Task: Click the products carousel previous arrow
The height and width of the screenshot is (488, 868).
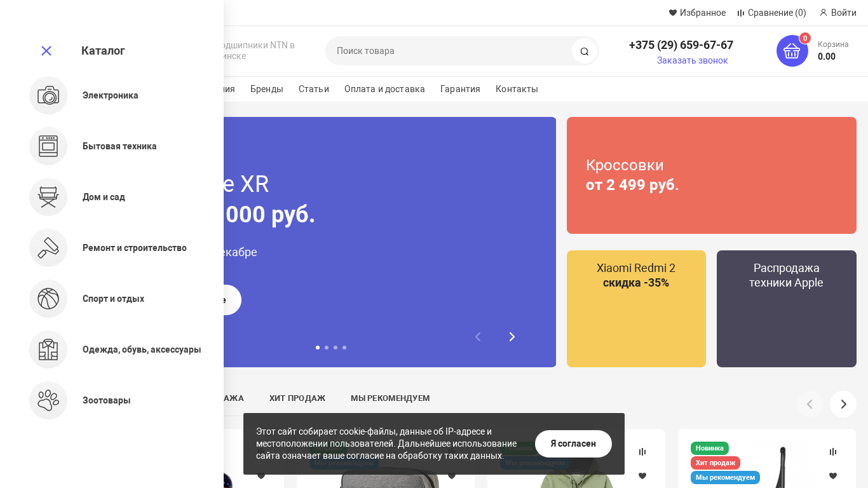Action: (x=810, y=404)
